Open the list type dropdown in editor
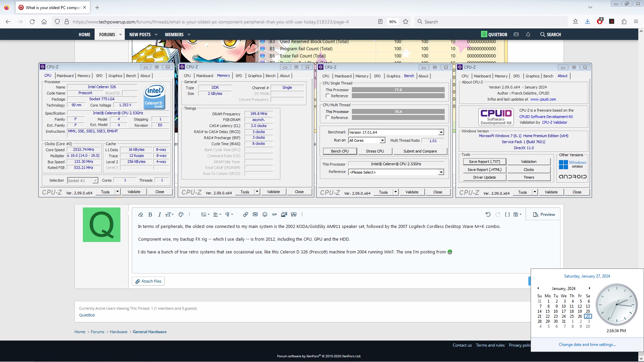644x362 pixels. pos(205,215)
